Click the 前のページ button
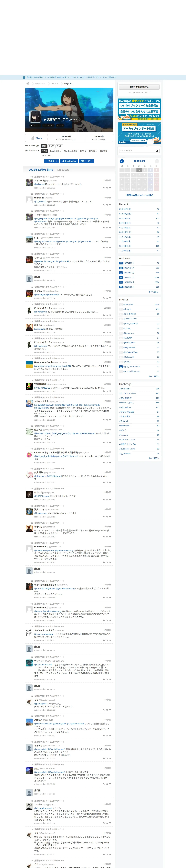This screenshot has width=186, height=868. pyautogui.click(x=52, y=161)
